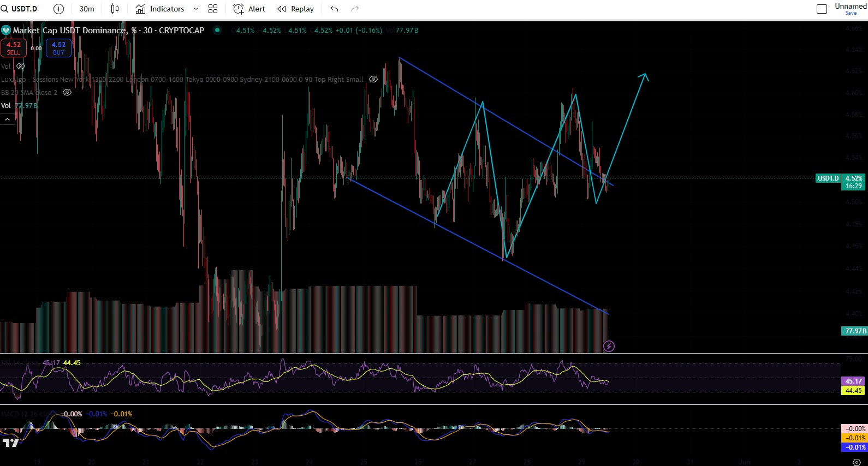Undo the last chart action

point(335,9)
